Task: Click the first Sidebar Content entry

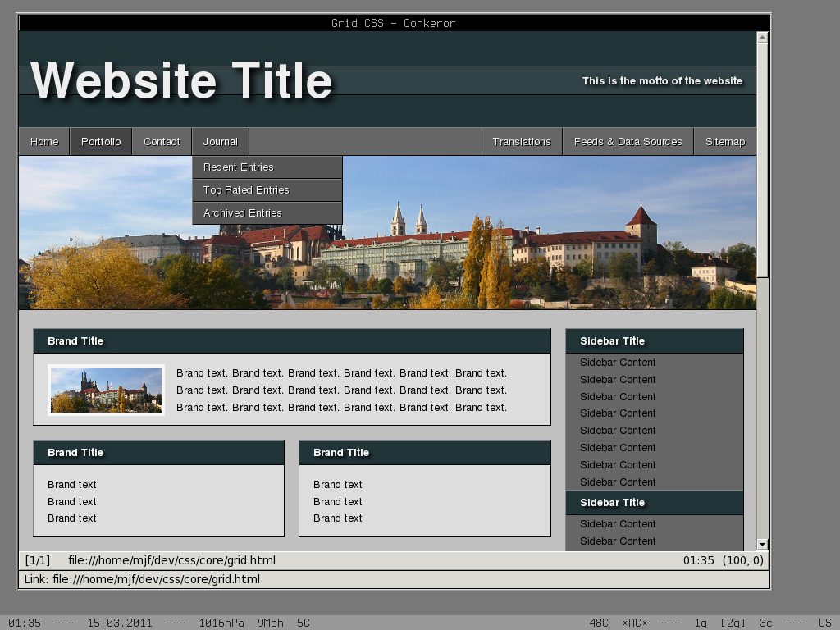Action: point(618,363)
